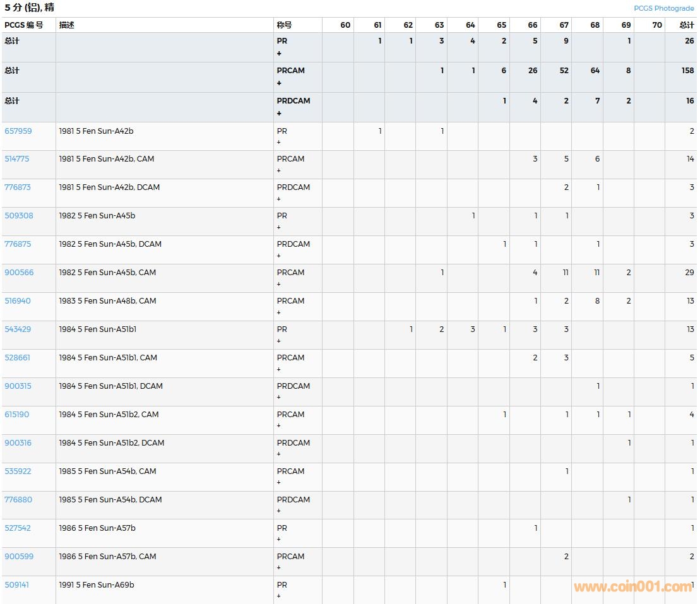This screenshot has height=604, width=700.
Task: Expand plus under PR for 1981 Sun-A42b
Action: [279, 143]
